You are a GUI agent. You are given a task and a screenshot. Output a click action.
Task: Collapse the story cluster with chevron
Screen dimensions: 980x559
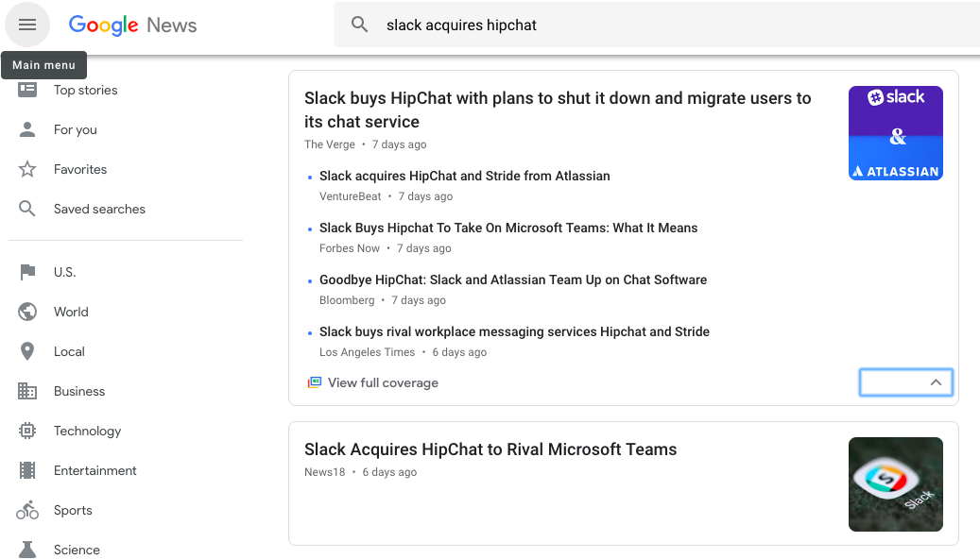935,382
